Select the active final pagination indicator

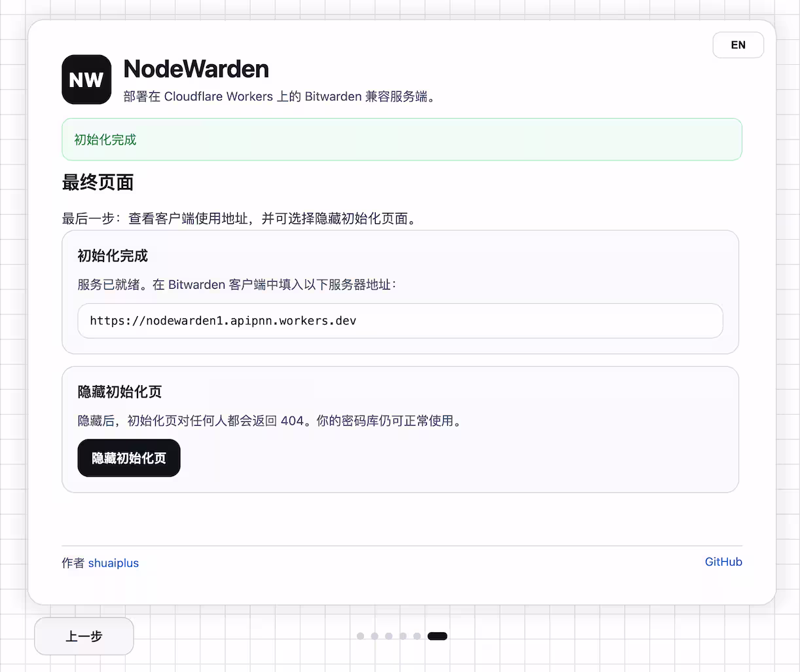pyautogui.click(x=437, y=636)
